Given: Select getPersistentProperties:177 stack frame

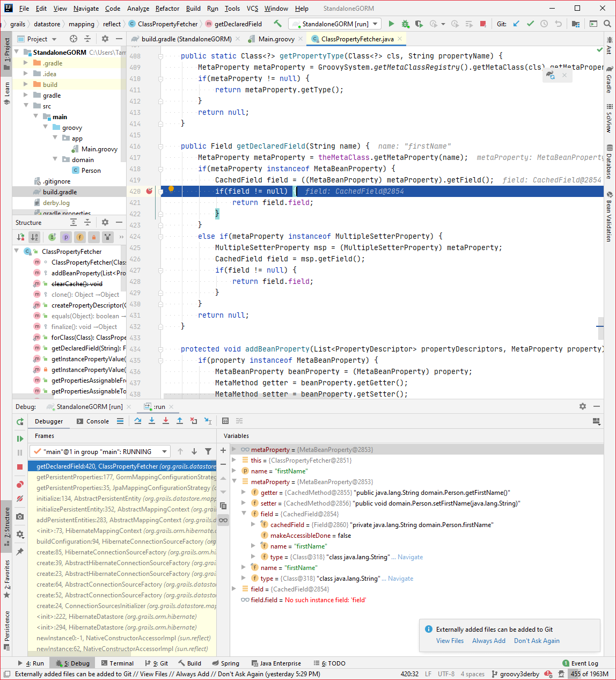Looking at the screenshot, I should (122, 477).
